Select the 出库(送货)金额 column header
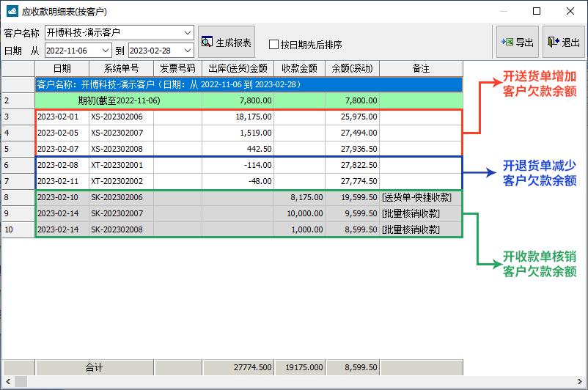Viewport: 588px width, 390px height. point(238,68)
